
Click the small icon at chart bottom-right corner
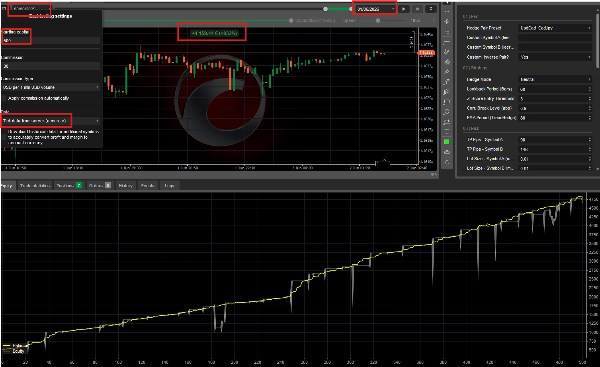434,175
